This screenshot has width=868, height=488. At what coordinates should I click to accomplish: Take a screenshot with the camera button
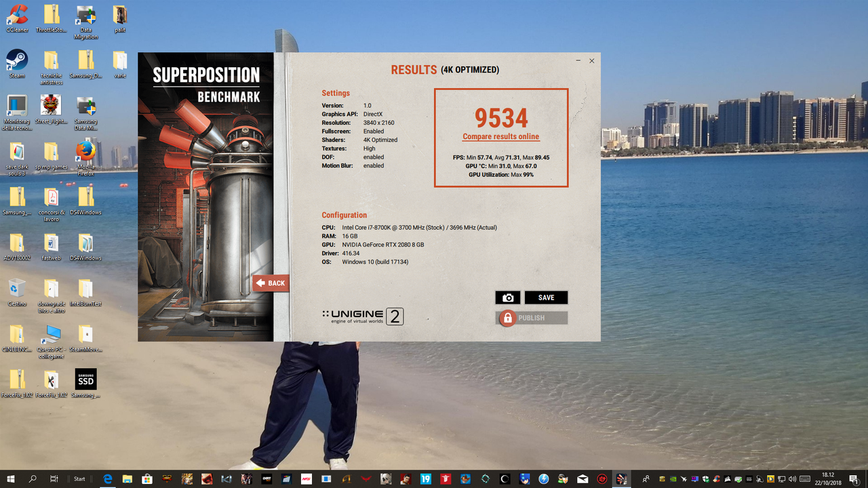click(x=508, y=298)
